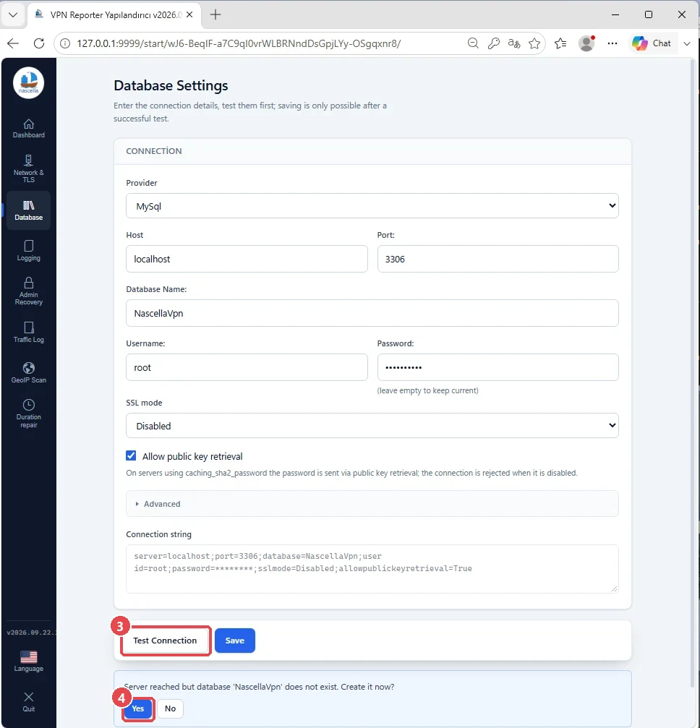This screenshot has width=700, height=728.
Task: Select the Database sidebar item
Action: [x=28, y=210]
